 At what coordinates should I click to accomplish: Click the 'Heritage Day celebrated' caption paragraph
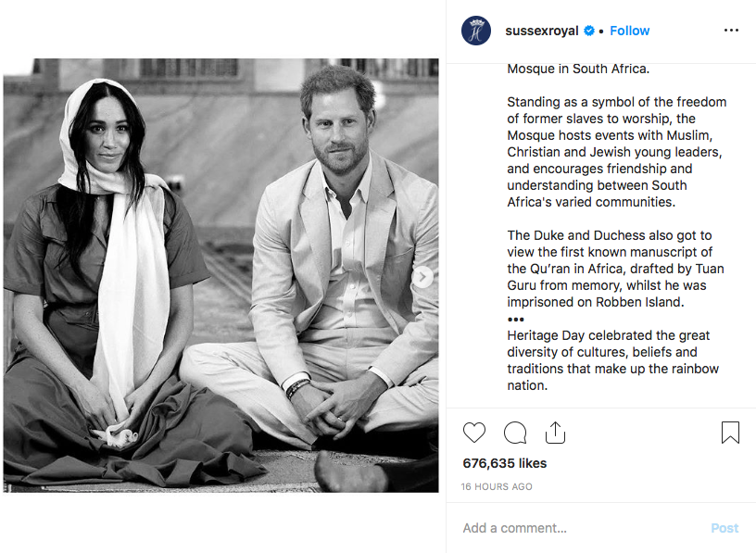[612, 360]
